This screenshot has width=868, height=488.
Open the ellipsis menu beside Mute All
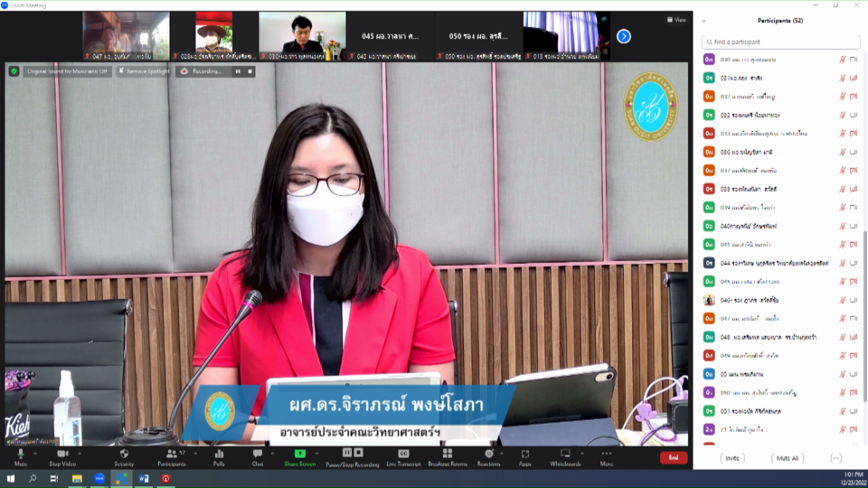pos(835,458)
